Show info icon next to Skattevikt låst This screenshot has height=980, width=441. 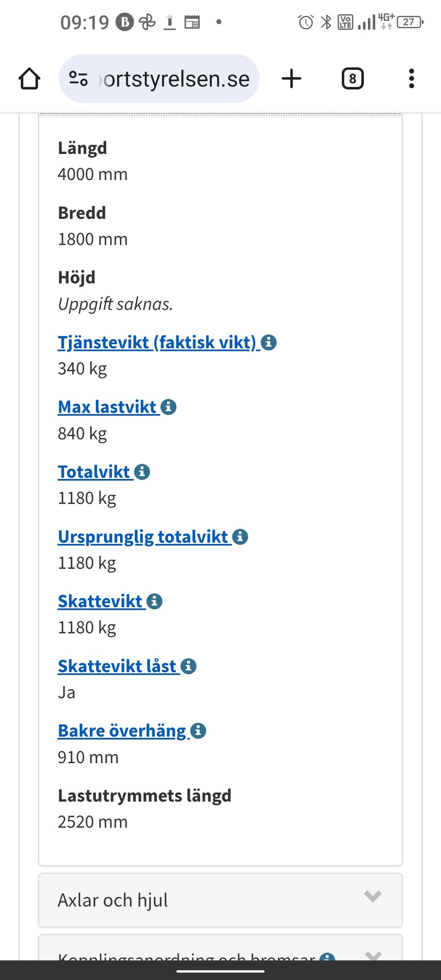188,666
